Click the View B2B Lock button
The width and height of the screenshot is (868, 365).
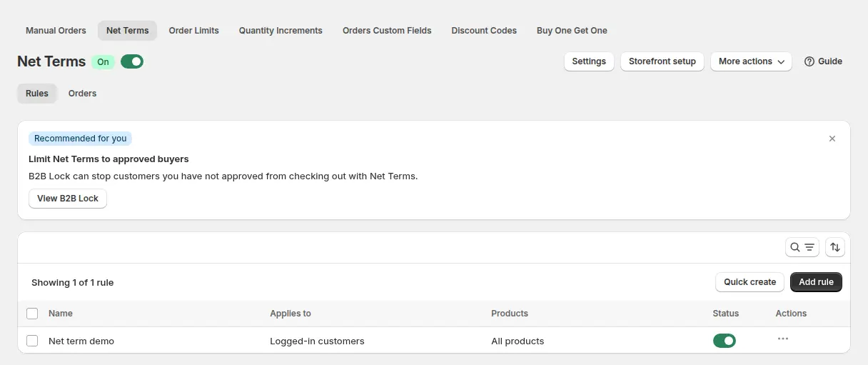[68, 199]
